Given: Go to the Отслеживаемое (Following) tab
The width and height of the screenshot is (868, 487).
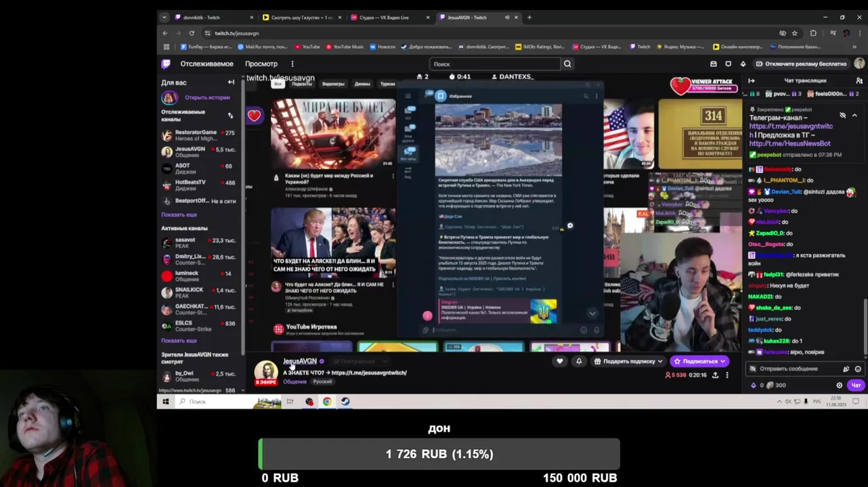Looking at the screenshot, I should pos(207,64).
